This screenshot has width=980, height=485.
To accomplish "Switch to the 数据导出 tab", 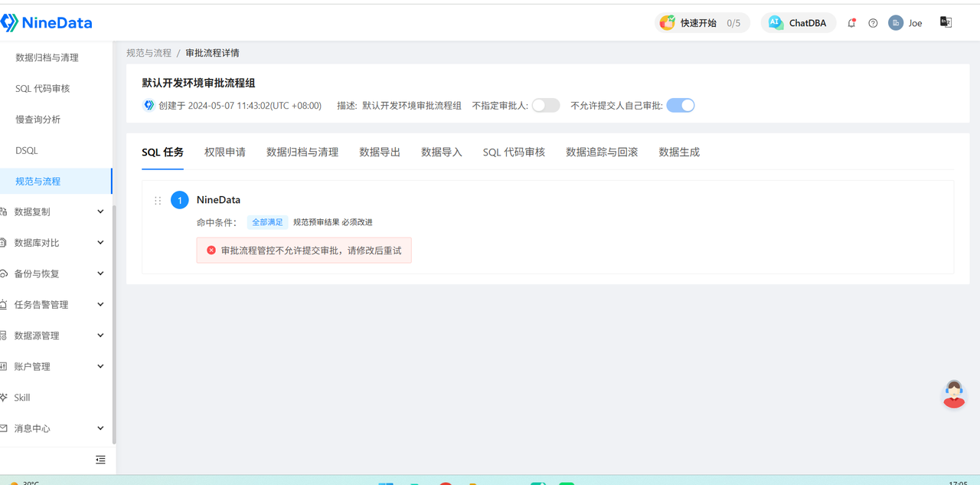I will pyautogui.click(x=380, y=152).
